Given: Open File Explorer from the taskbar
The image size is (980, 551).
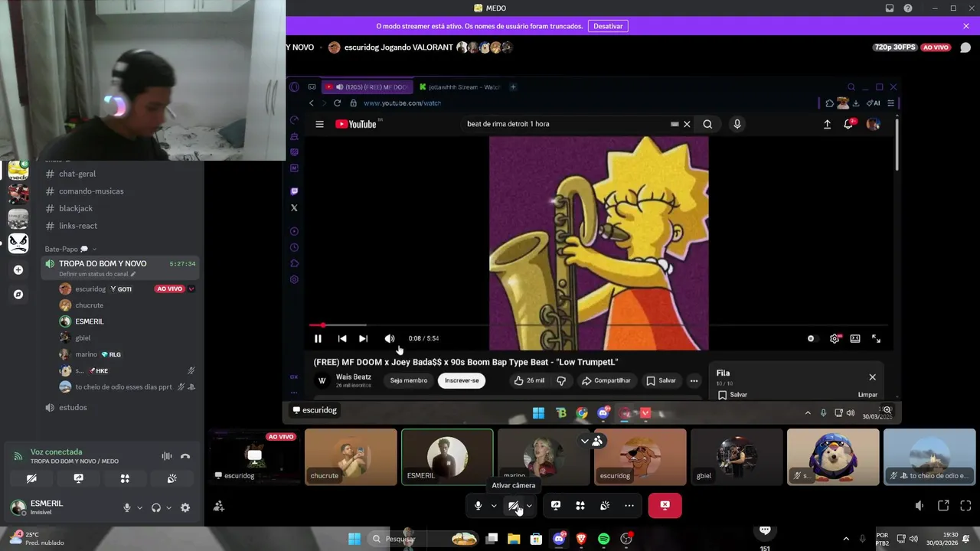Looking at the screenshot, I should click(x=514, y=539).
